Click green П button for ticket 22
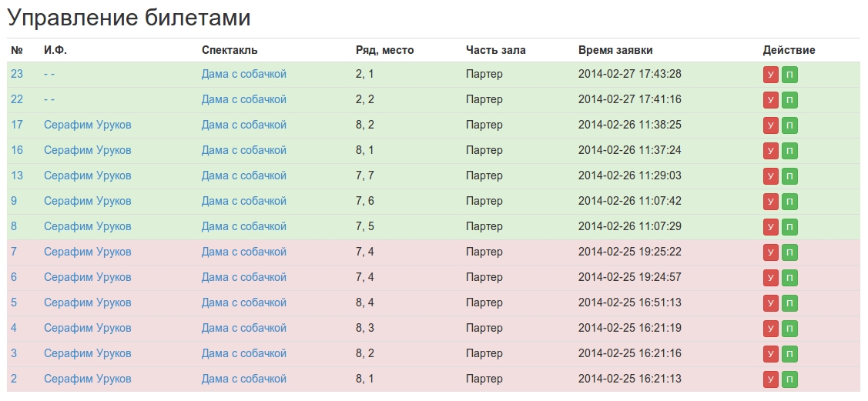Image resolution: width=868 pixels, height=401 pixels. (x=789, y=101)
